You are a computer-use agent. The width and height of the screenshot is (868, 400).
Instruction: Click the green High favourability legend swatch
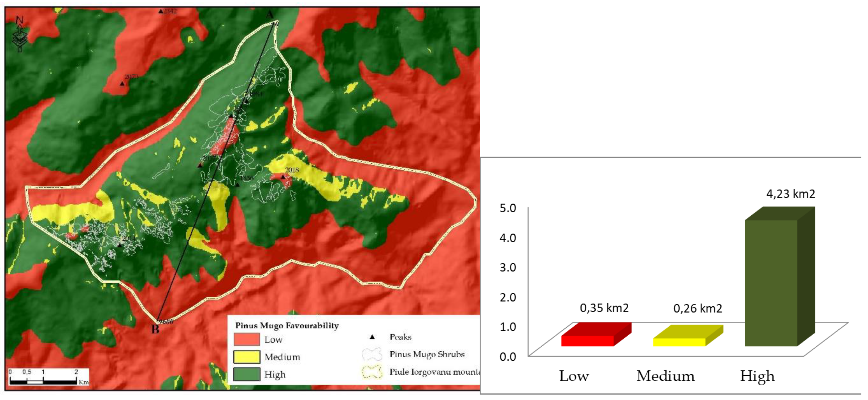click(247, 374)
